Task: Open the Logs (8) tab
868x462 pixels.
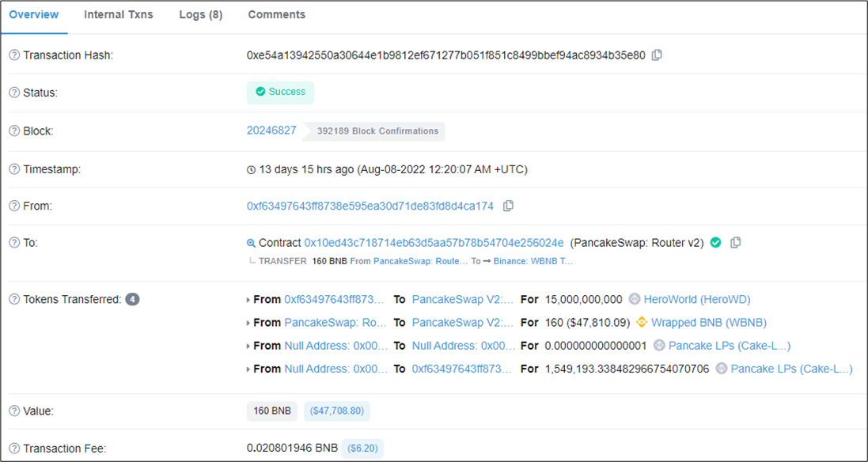Action: point(200,15)
